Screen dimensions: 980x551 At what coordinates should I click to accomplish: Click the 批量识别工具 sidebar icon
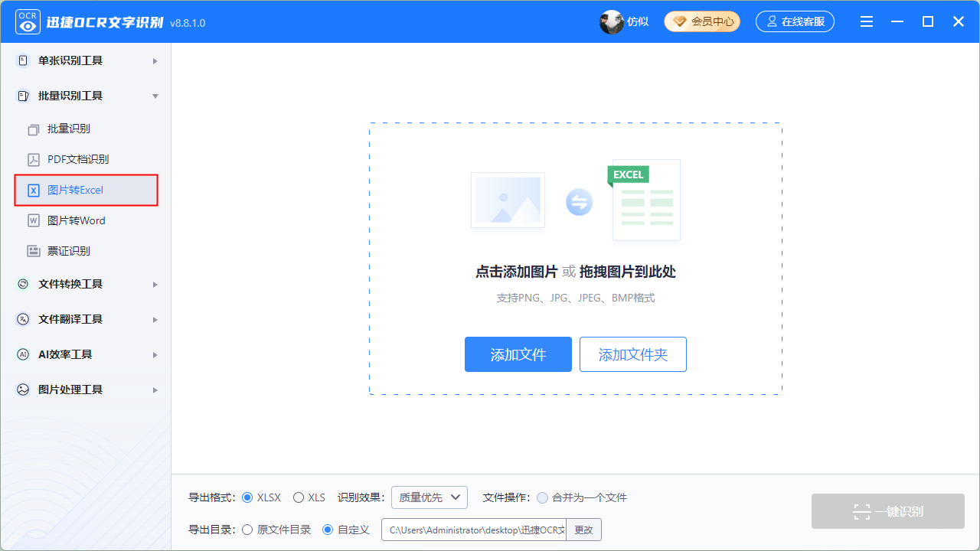[x=23, y=96]
